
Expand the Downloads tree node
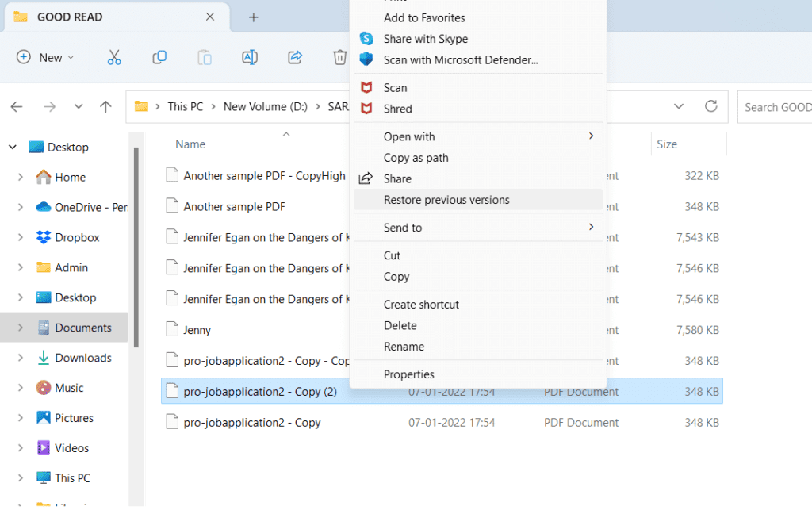pos(20,358)
